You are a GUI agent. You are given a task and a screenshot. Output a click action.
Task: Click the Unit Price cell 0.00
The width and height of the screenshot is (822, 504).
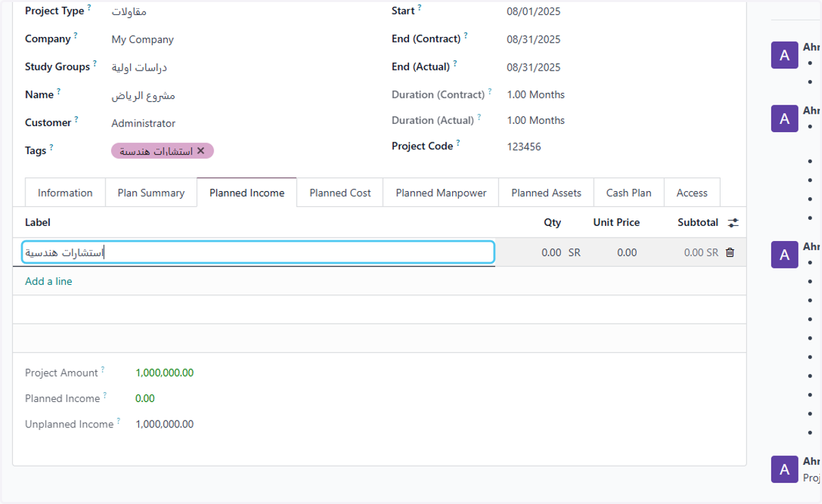pyautogui.click(x=627, y=253)
